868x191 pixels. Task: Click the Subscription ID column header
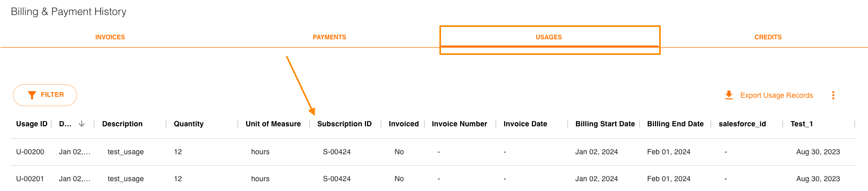click(x=344, y=124)
